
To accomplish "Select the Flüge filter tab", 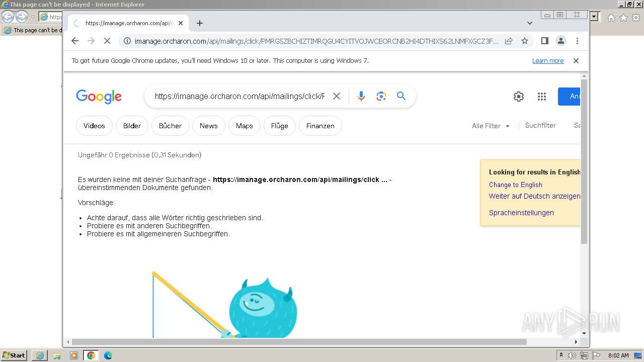I will point(279,126).
